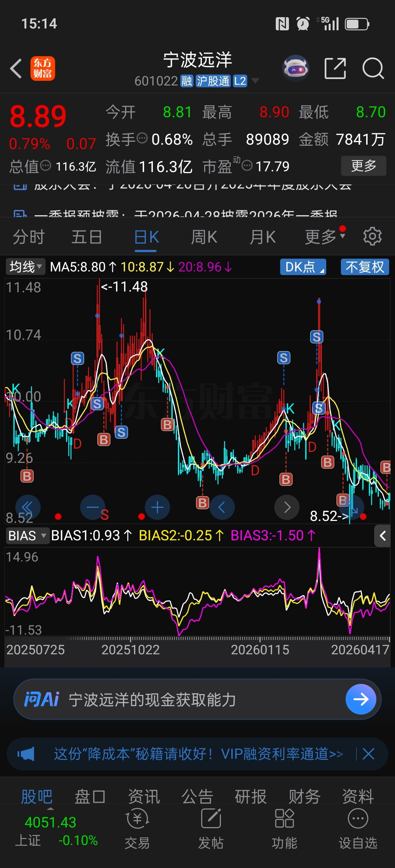Tap the megaphone announcement icon

tap(26, 754)
